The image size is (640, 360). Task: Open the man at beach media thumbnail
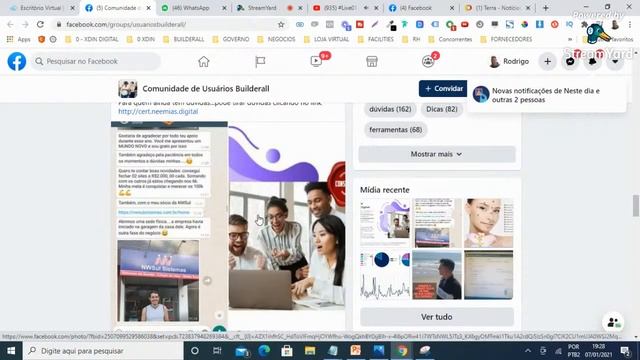point(437,275)
